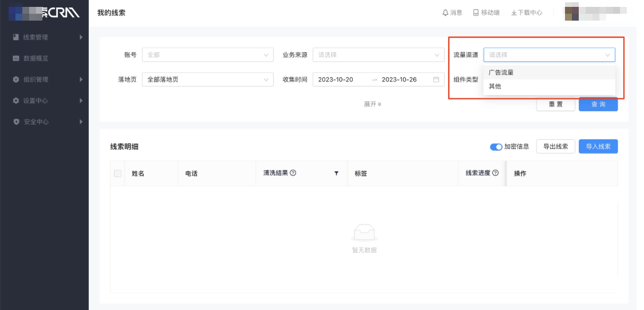Viewport: 644px width, 310px height.
Task: Open 数据概览 in the sidebar
Action: click(44, 58)
